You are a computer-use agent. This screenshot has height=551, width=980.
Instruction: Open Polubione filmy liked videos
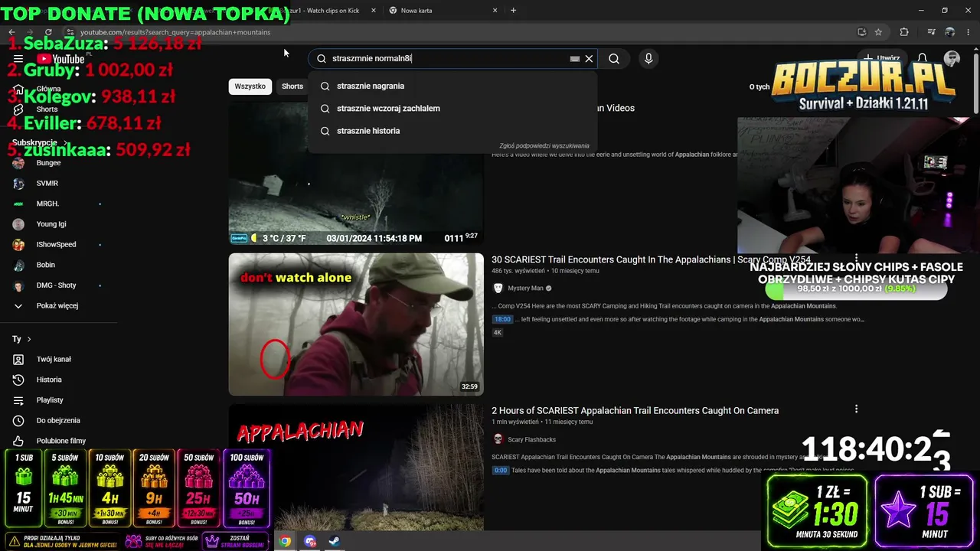(x=61, y=441)
